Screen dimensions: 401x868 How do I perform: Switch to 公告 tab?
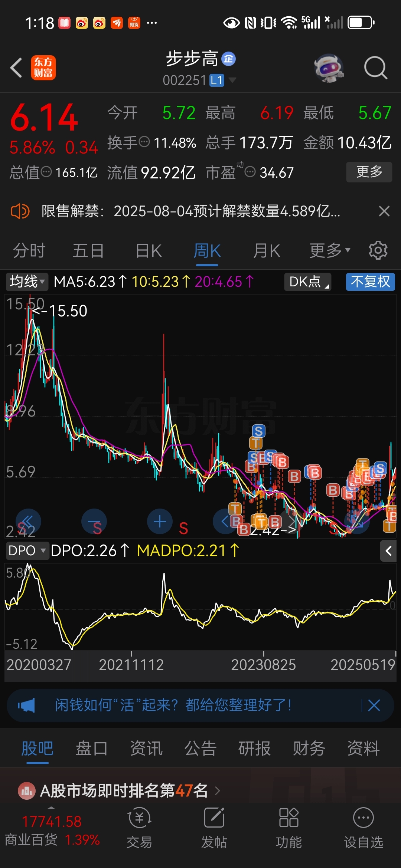(200, 749)
